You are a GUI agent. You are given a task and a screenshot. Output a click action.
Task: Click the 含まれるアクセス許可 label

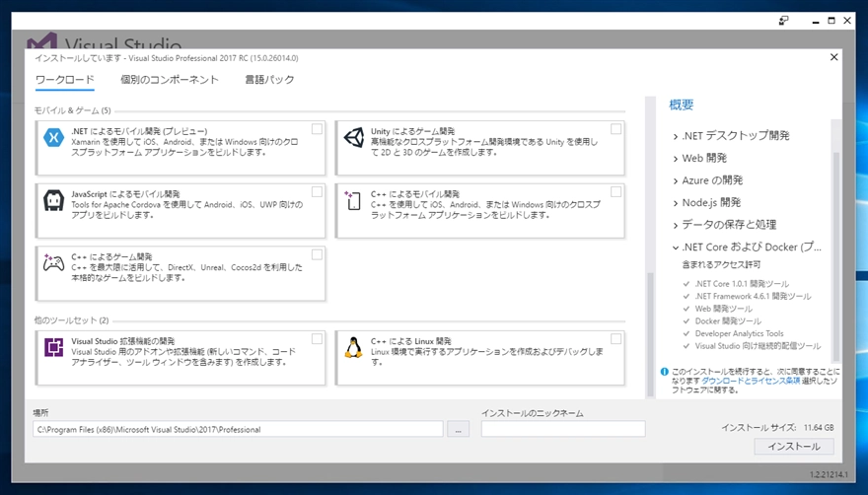[x=721, y=264]
